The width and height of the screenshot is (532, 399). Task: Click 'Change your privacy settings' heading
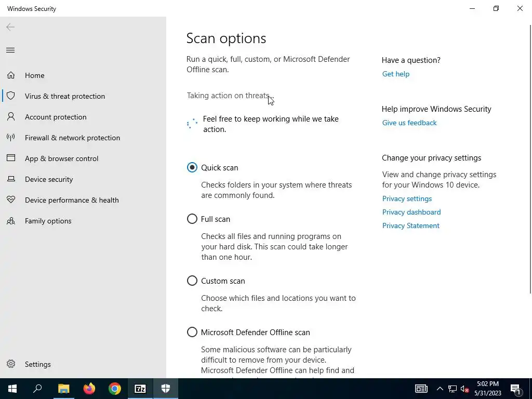(431, 158)
